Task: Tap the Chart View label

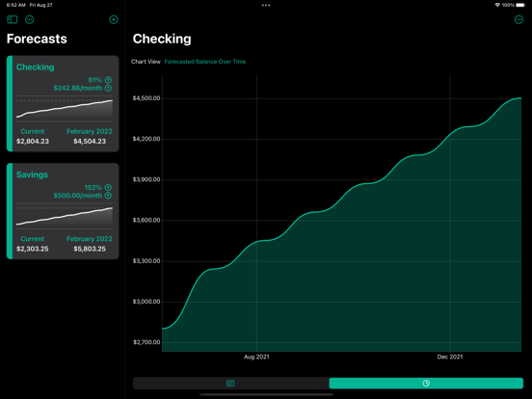Action: [x=146, y=62]
